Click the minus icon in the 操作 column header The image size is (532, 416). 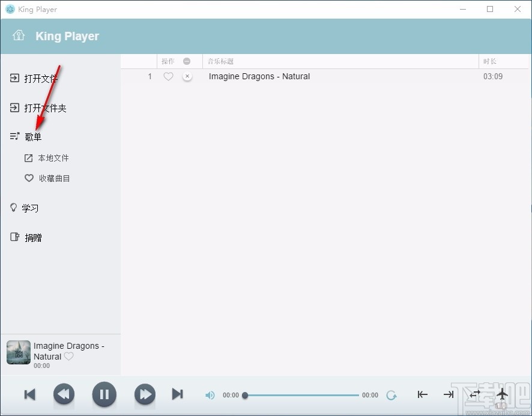coord(187,61)
